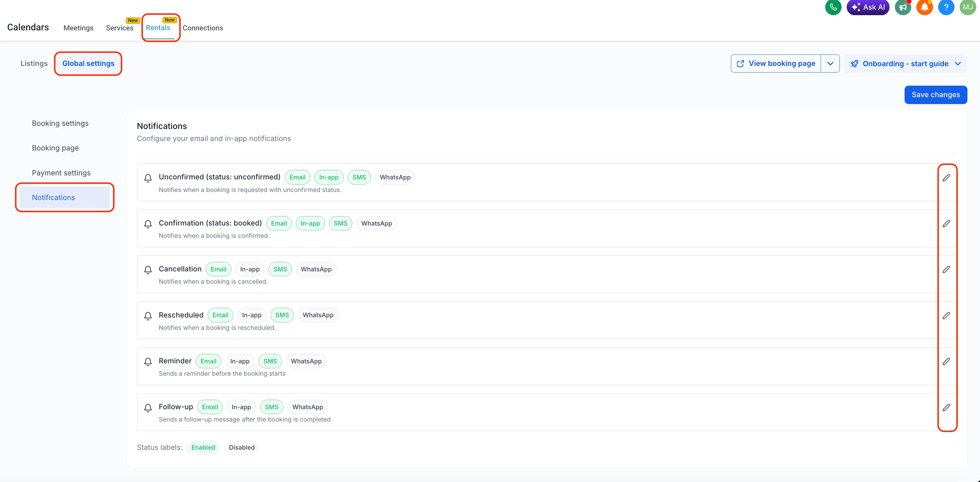Edit the Follow-up notification with pencil icon

(x=946, y=407)
